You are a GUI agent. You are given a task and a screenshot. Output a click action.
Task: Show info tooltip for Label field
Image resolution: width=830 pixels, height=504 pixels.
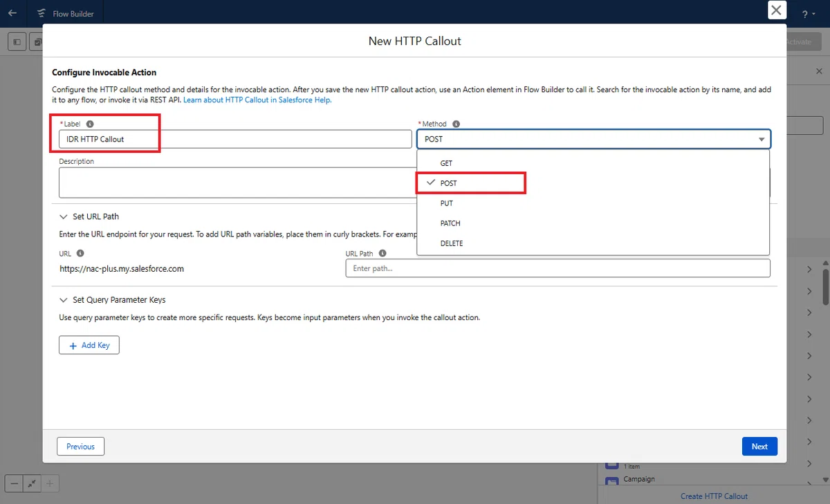pyautogui.click(x=89, y=124)
